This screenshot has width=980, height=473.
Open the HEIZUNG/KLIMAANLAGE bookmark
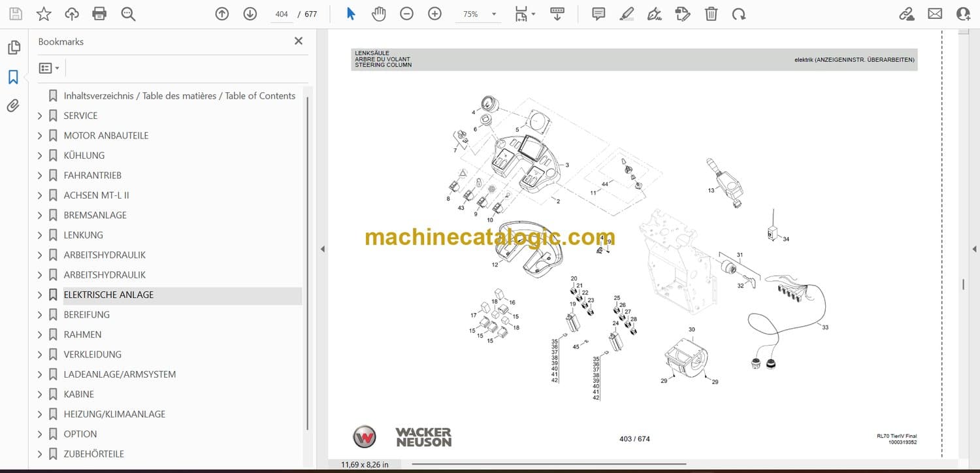point(114,414)
